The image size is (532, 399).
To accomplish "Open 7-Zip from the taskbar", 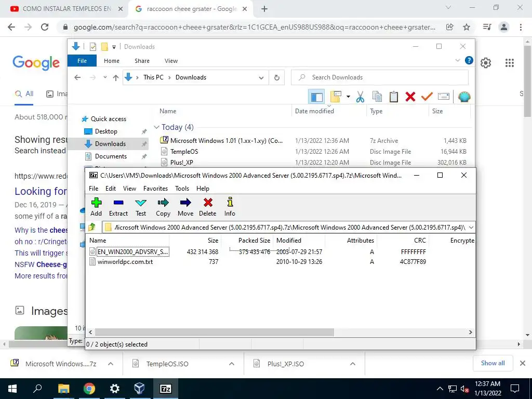I will coord(165,389).
